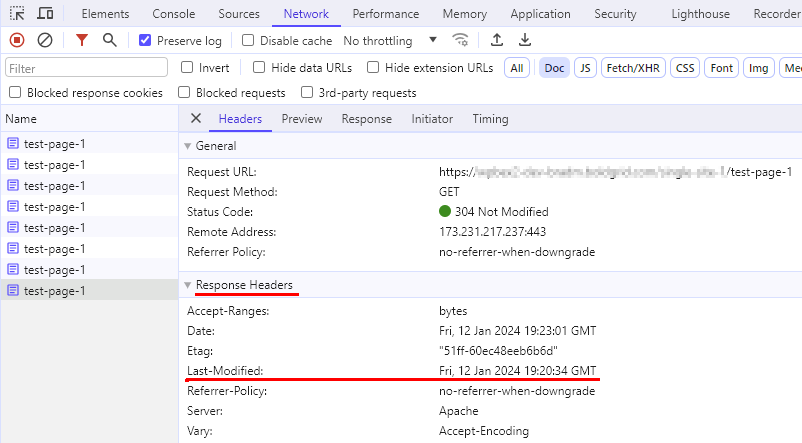This screenshot has width=802, height=443.
Task: Uncheck the Preserve log checkbox
Action: [145, 40]
